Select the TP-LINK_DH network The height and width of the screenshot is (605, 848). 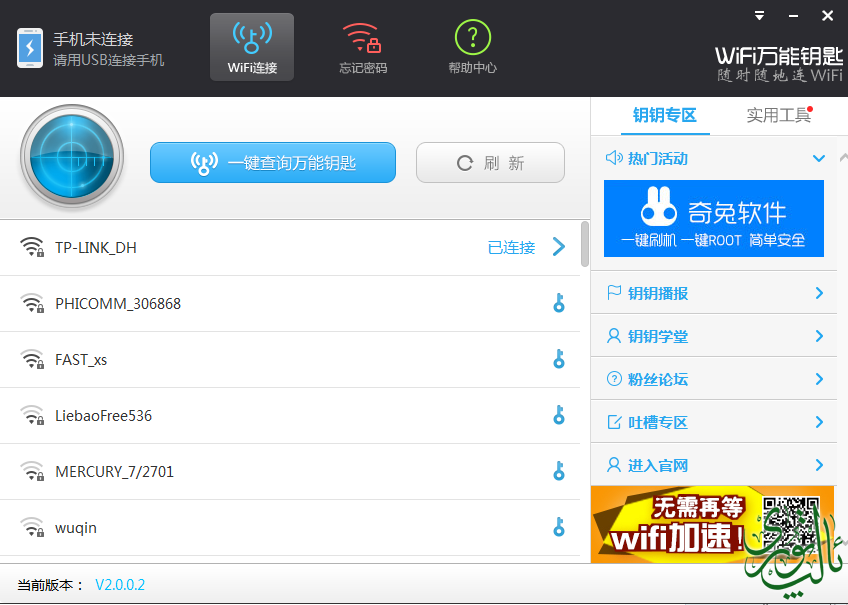290,248
